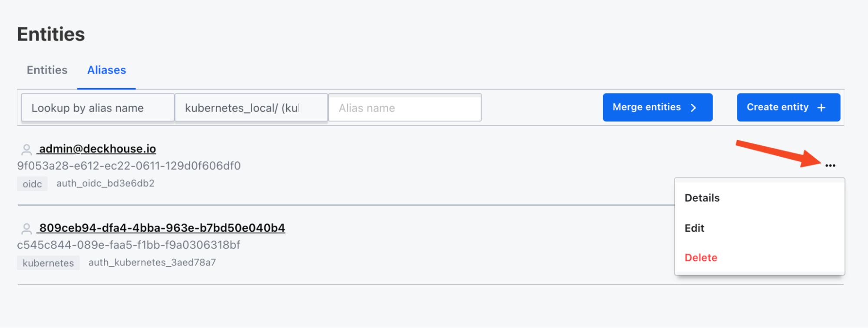Viewport: 868px width, 328px height.
Task: Click the kubernetes type badge
Action: 48,263
